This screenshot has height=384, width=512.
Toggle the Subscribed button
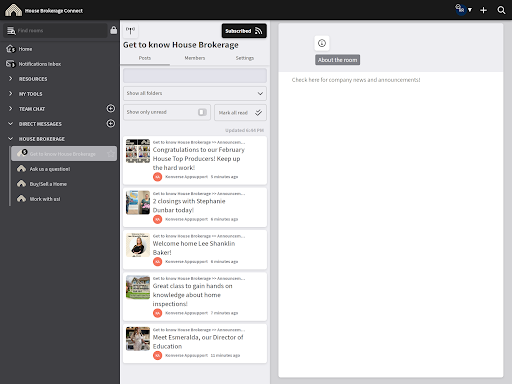[x=244, y=31]
